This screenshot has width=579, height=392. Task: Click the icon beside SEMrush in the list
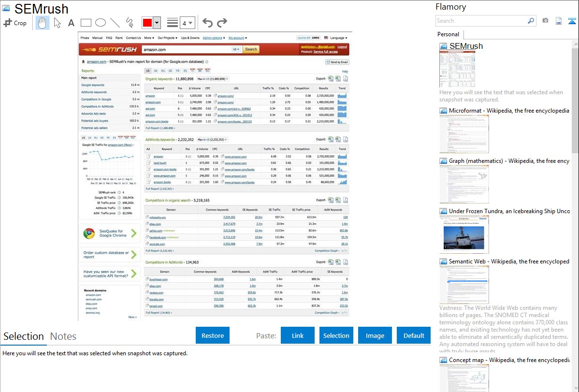[444, 46]
